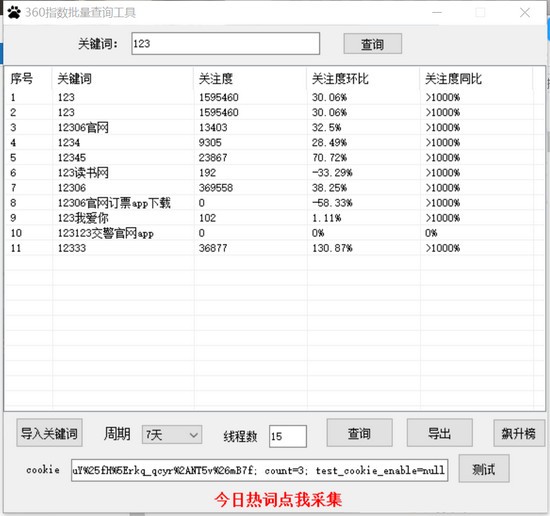Click the 36877 关注度 cell
The height and width of the screenshot is (516, 550).
(213, 248)
